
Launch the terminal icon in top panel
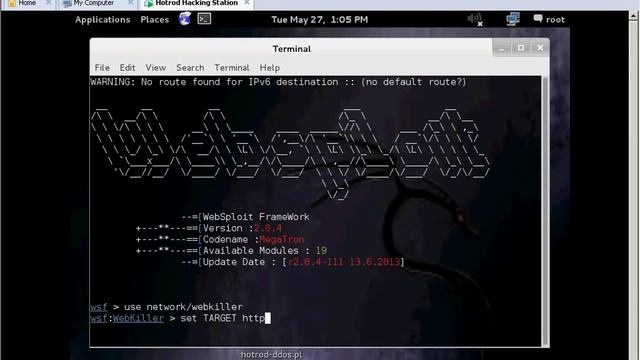204,19
